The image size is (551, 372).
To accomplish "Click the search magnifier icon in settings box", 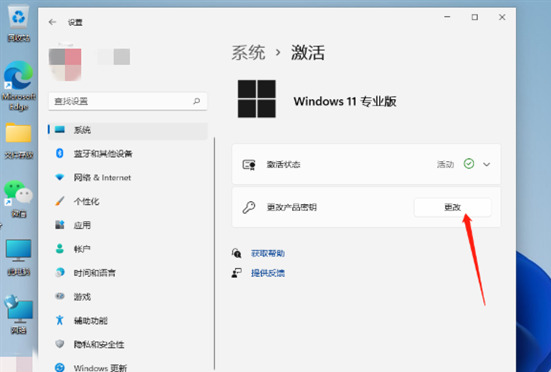I will pos(196,101).
